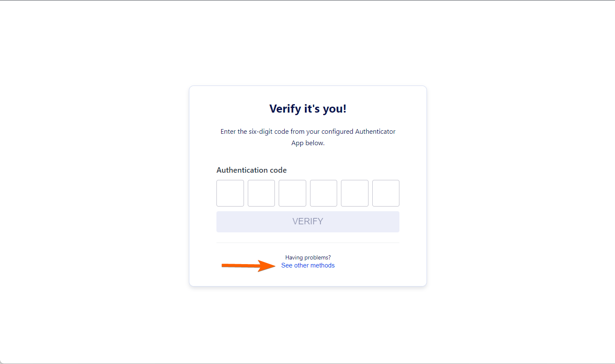
Task: Select the third authentication code digit box
Action: pyautogui.click(x=292, y=193)
